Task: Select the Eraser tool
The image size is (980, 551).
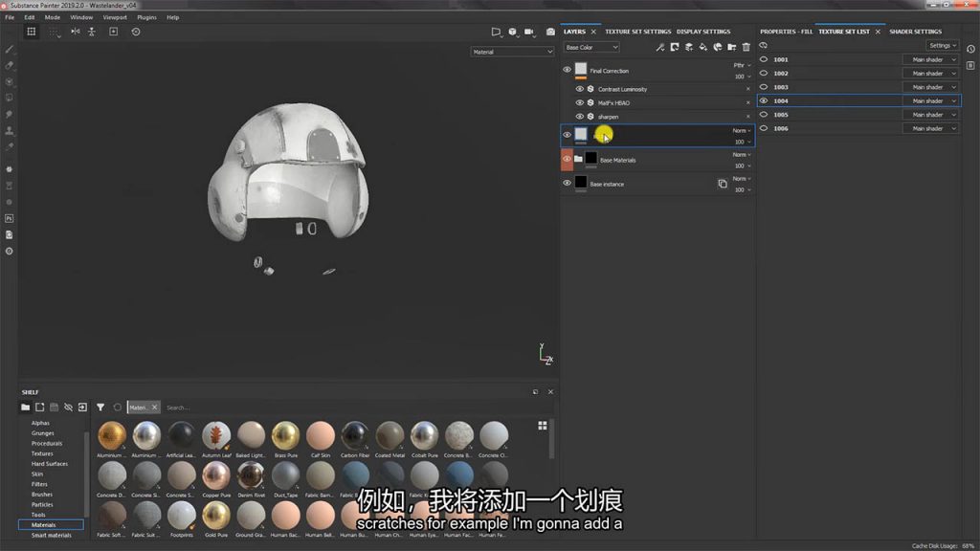Action: coord(10,65)
